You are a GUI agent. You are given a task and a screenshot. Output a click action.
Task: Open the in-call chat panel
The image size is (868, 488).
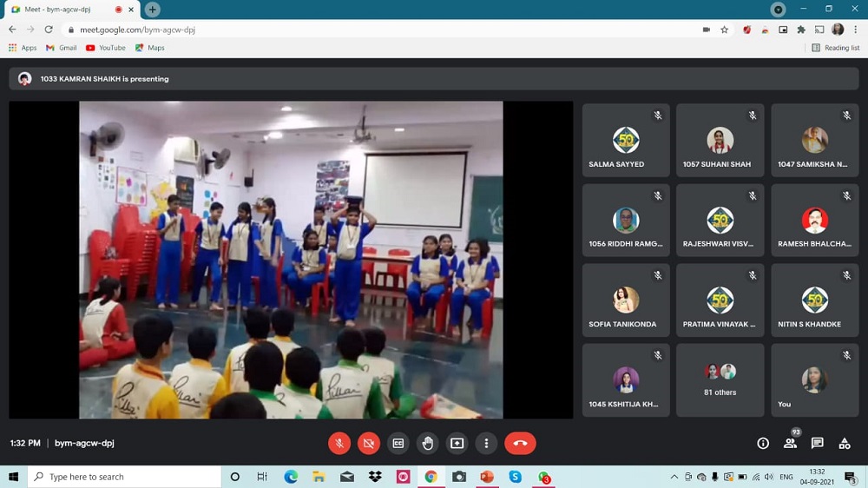coord(817,443)
